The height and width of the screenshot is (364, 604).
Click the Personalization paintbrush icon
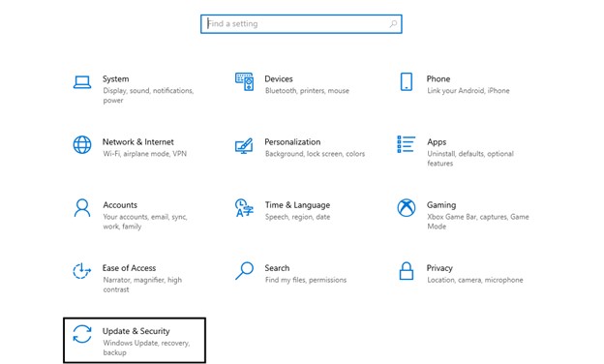pyautogui.click(x=244, y=145)
